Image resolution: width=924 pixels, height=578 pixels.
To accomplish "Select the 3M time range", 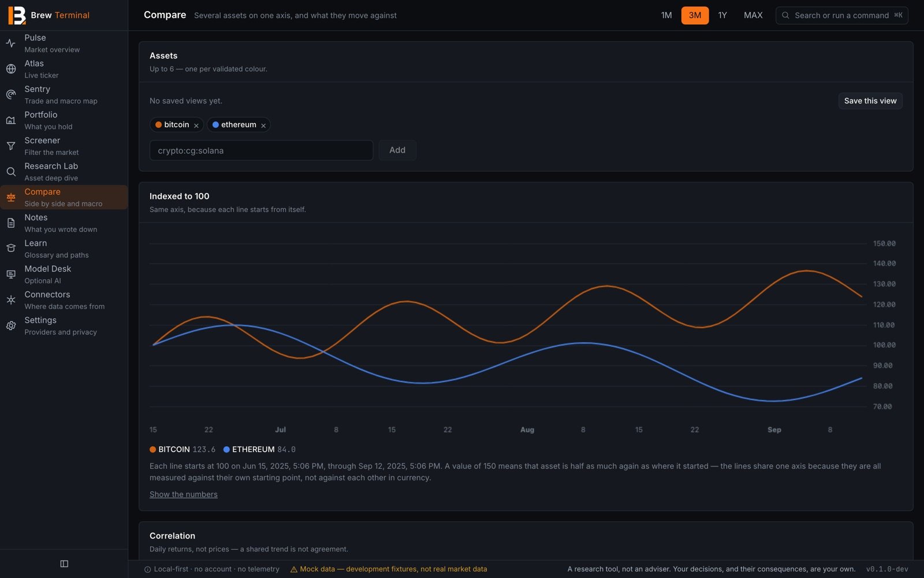I will [x=695, y=15].
